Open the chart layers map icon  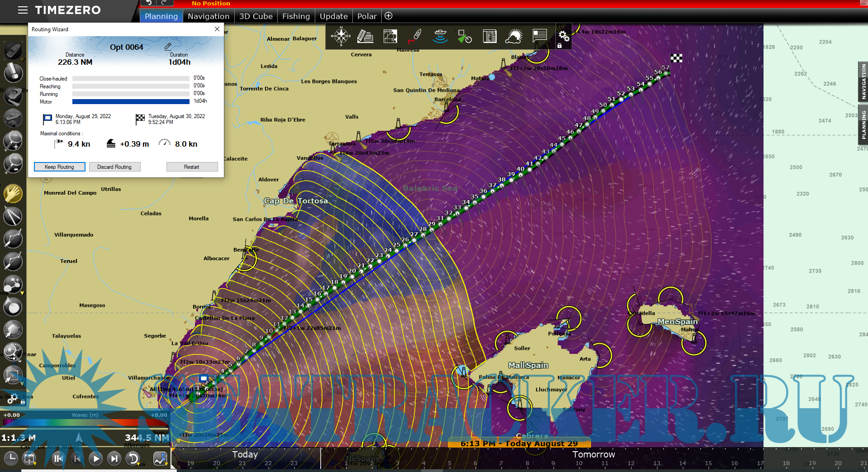390,36
